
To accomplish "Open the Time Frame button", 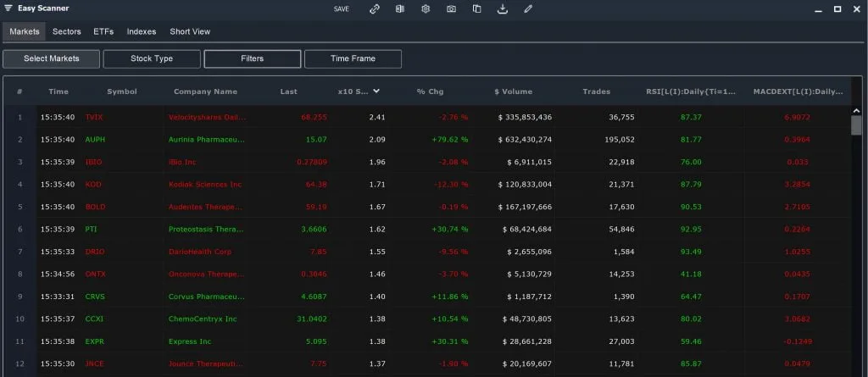I will [353, 58].
